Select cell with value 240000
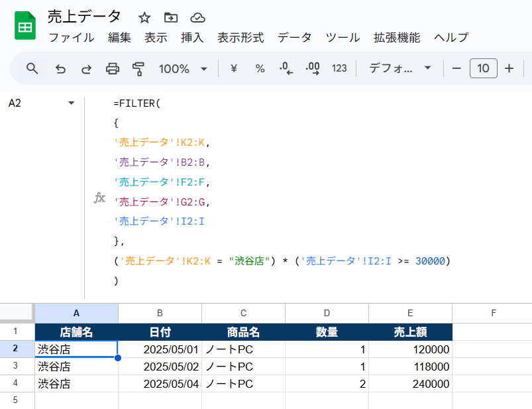The height and width of the screenshot is (409, 532). point(410,384)
